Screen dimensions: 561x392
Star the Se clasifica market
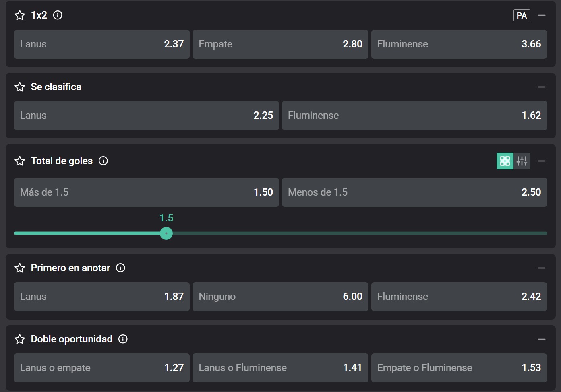(20, 87)
